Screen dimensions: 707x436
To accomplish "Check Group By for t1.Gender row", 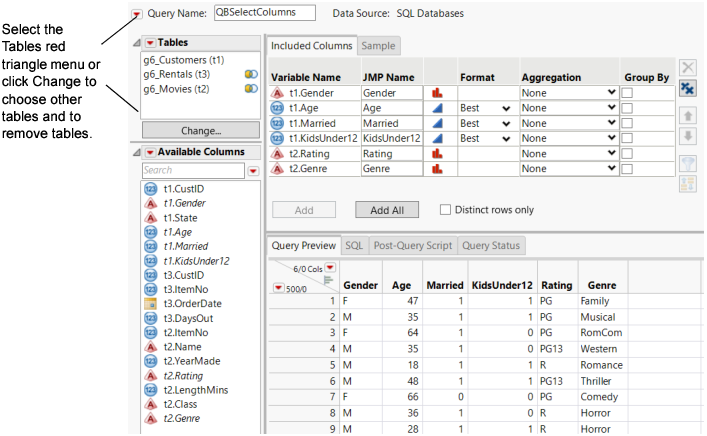I will pyautogui.click(x=628, y=92).
